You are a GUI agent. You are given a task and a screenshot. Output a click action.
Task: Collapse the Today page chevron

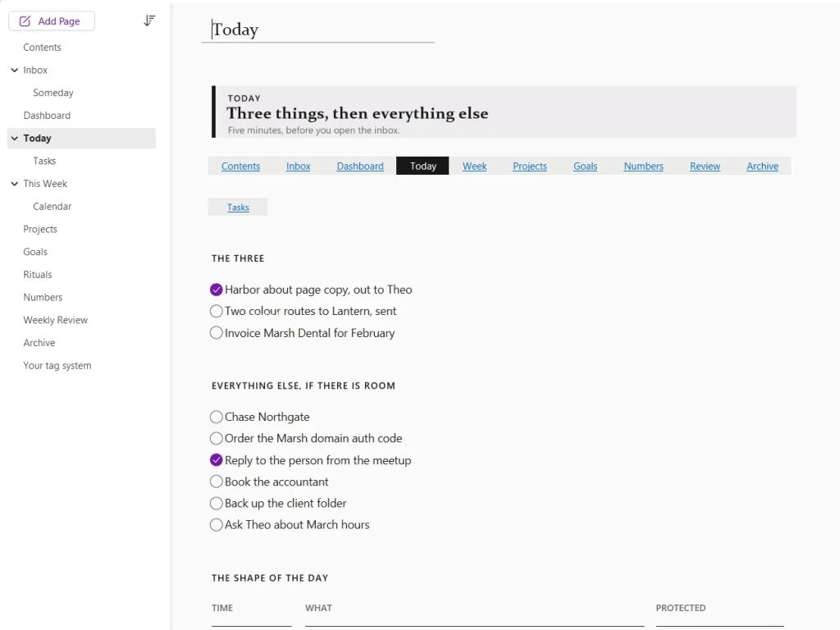[x=15, y=138]
